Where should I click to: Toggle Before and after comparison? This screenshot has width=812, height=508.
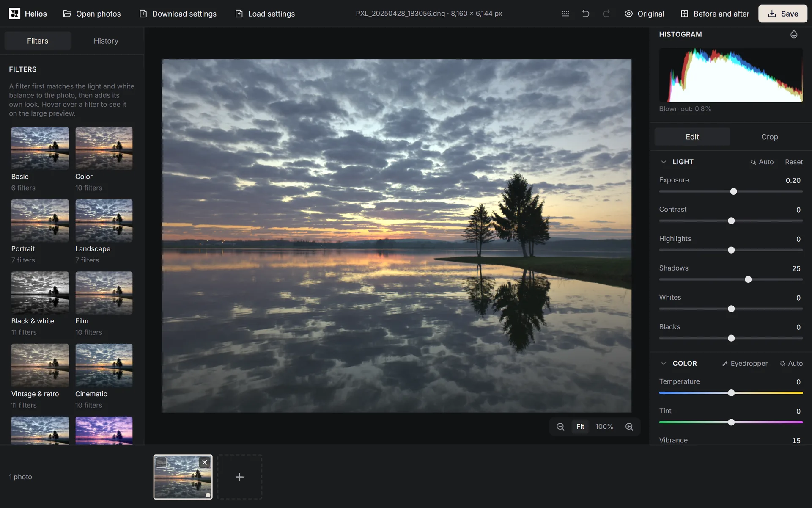tap(715, 14)
